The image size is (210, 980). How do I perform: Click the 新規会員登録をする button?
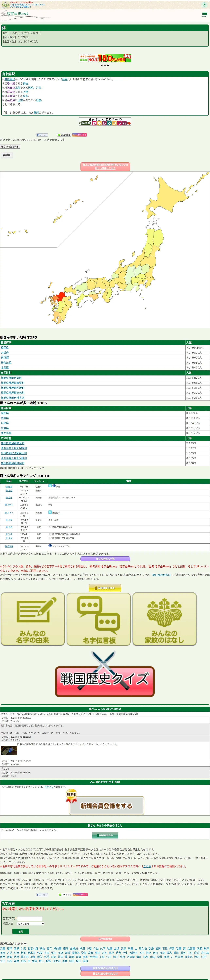click(106, 806)
